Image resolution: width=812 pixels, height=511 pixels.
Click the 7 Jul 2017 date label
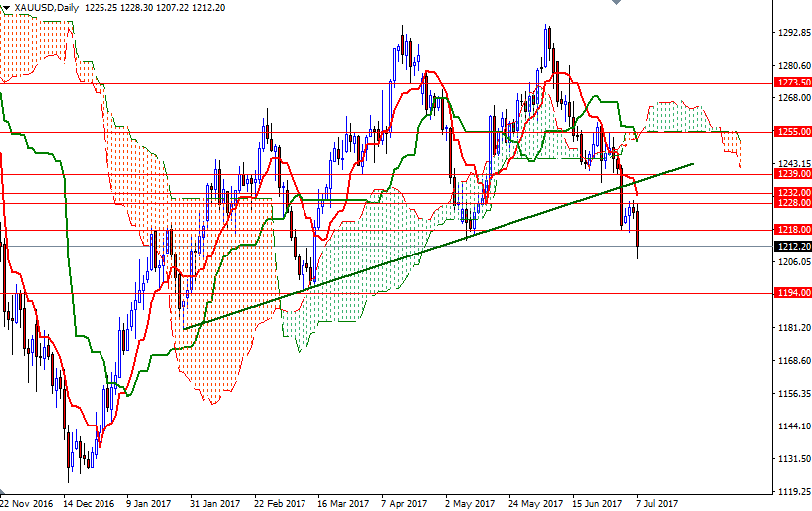click(x=656, y=503)
